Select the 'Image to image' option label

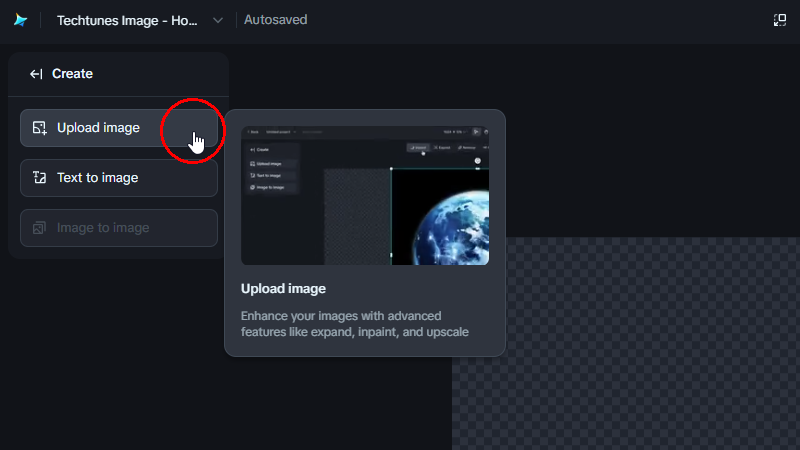click(103, 228)
